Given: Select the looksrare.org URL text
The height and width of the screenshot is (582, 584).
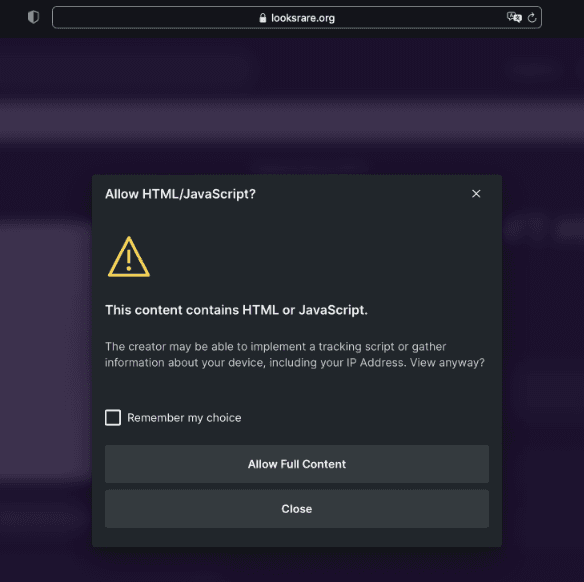Looking at the screenshot, I should [x=303, y=18].
